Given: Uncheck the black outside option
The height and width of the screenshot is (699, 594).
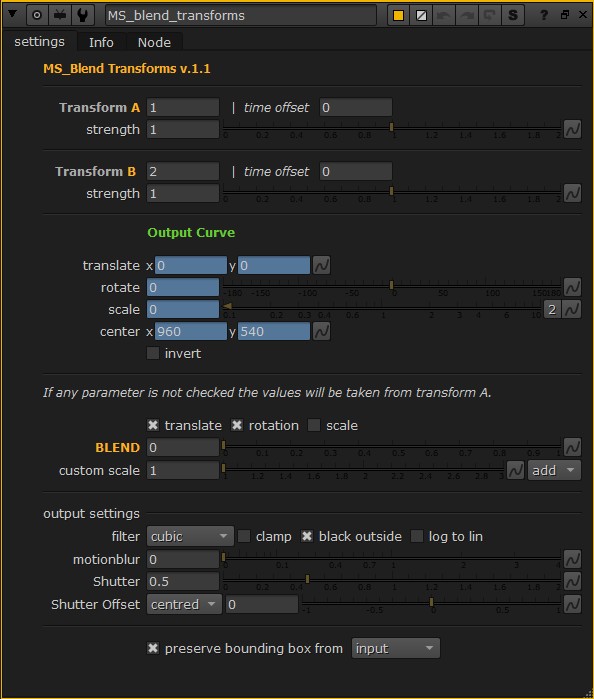Looking at the screenshot, I should [x=307, y=536].
